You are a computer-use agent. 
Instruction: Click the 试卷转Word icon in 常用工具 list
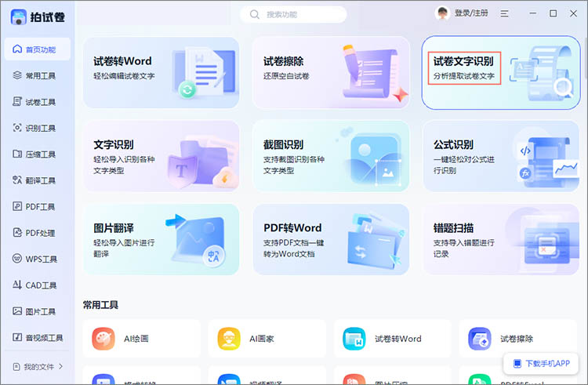pyautogui.click(x=354, y=339)
